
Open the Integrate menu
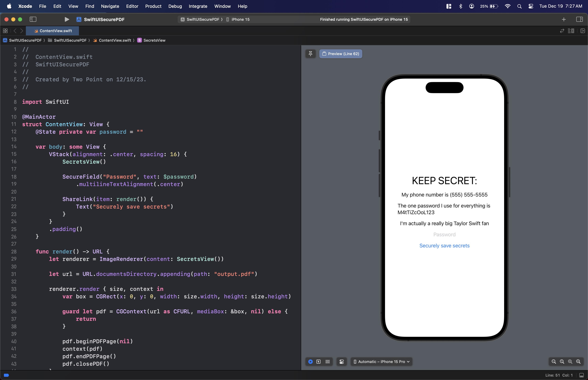198,6
